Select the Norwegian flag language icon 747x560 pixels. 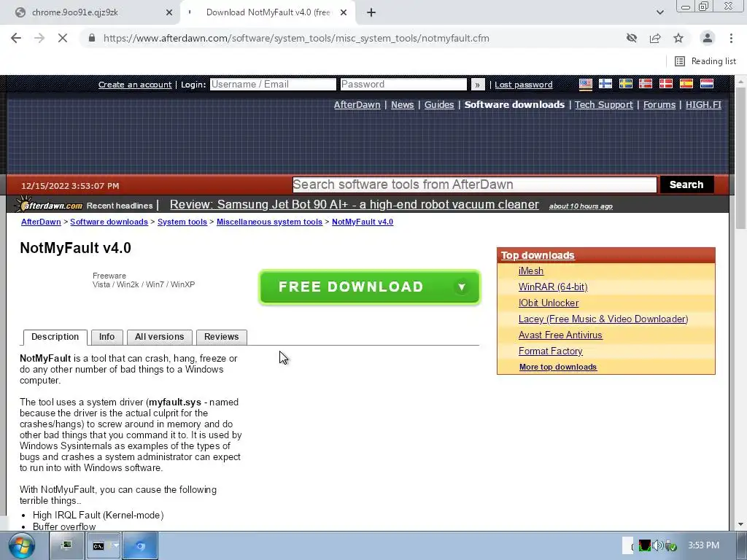[x=646, y=84]
